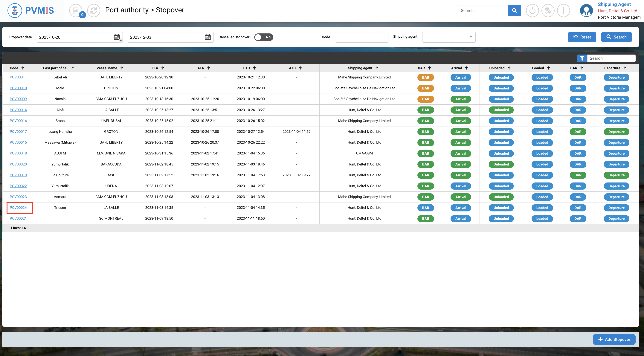
Task: Click the power logout icon
Action: pos(532,10)
